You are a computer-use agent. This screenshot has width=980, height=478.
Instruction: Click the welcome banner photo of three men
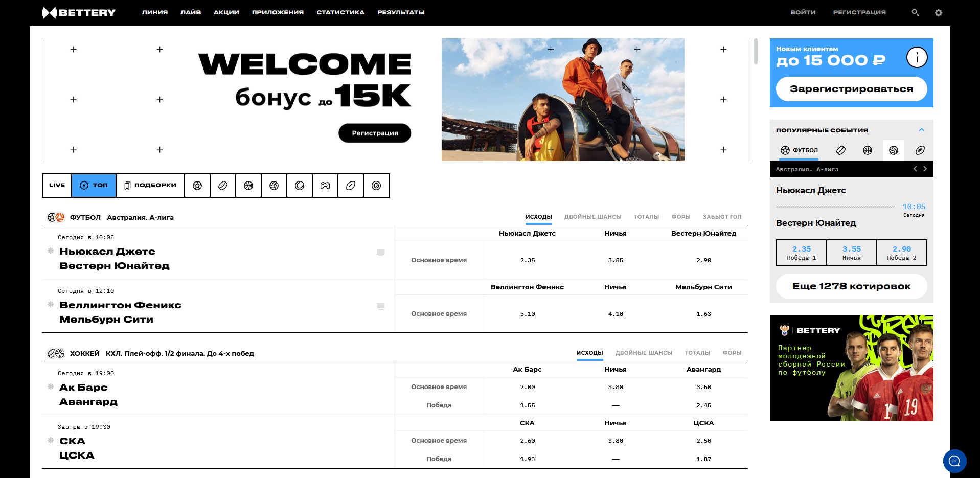tap(563, 100)
